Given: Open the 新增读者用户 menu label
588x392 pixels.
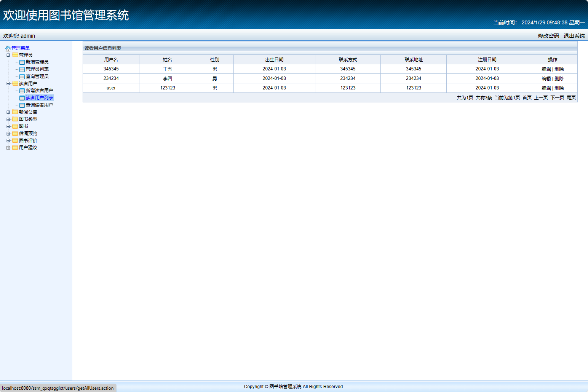Looking at the screenshot, I should [x=40, y=91].
